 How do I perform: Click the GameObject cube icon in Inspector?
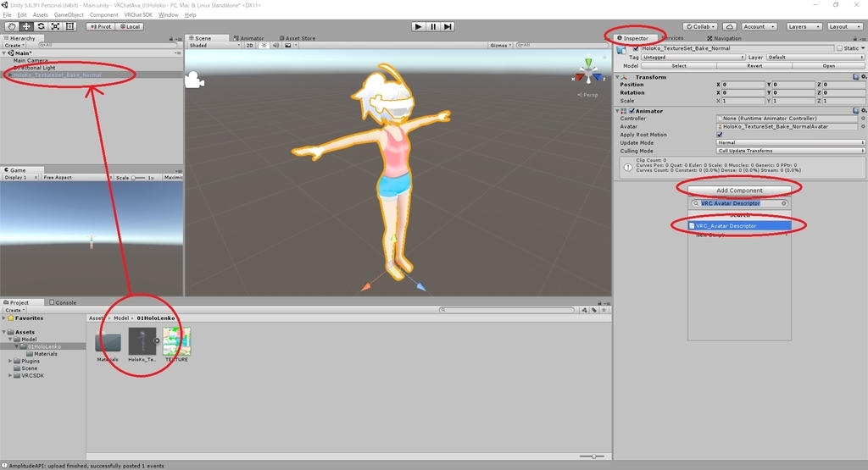[x=621, y=50]
